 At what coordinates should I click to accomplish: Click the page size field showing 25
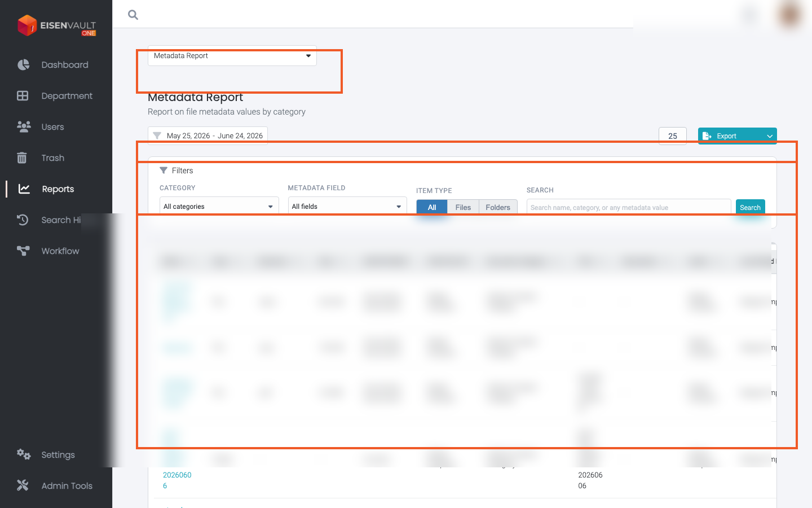(x=673, y=136)
